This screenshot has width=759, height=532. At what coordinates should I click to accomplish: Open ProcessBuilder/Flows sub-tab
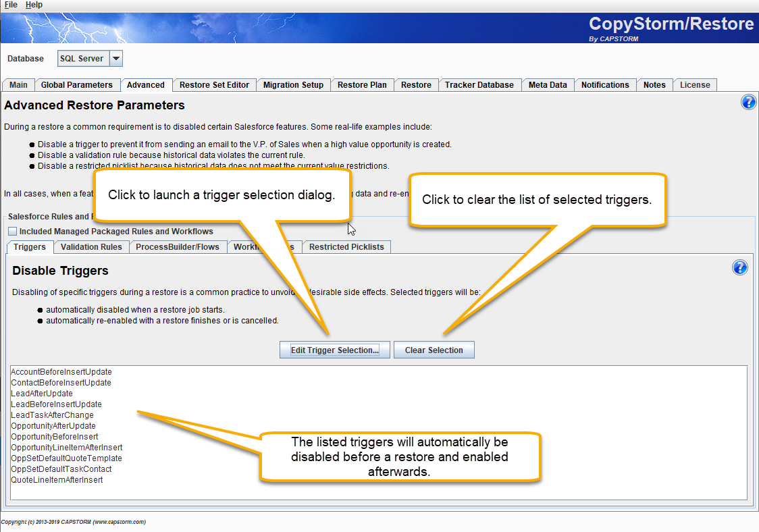coord(177,247)
